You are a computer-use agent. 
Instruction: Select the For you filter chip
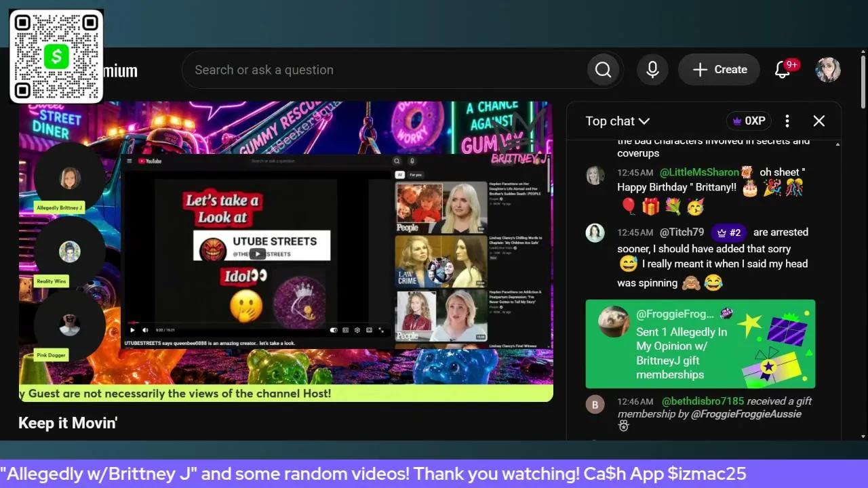click(416, 175)
